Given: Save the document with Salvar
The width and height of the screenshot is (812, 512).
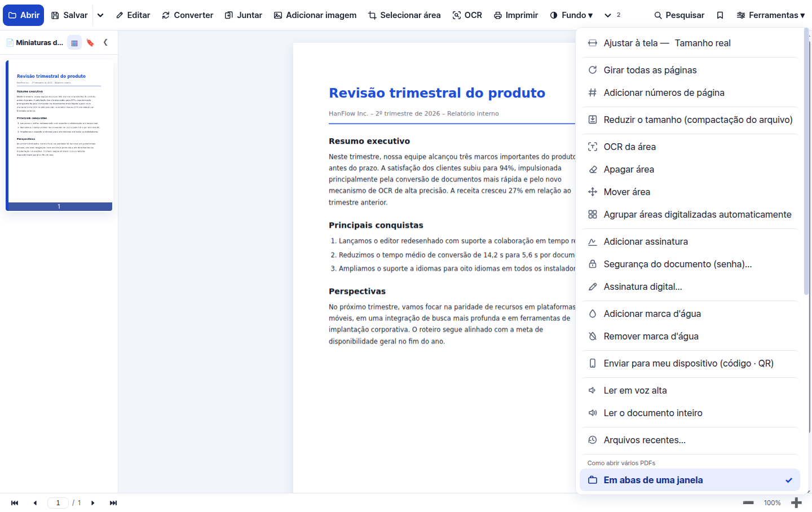Looking at the screenshot, I should pyautogui.click(x=69, y=15).
